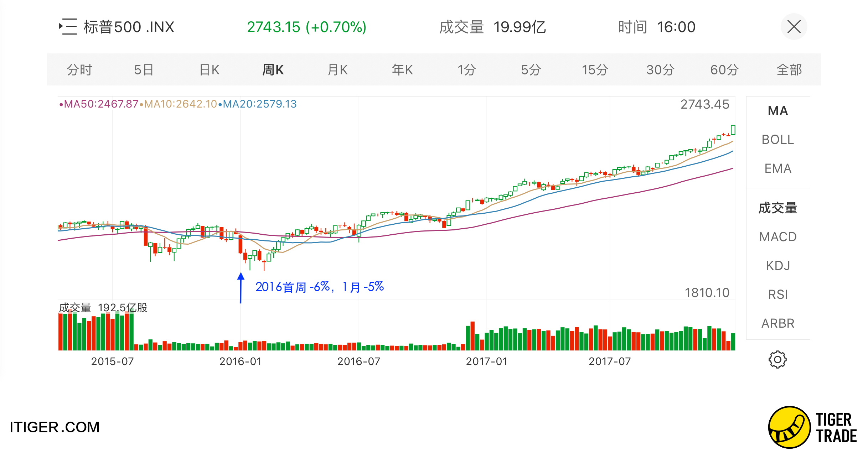Switch to the 日K tab
Screen dimensions: 868x453
(209, 70)
